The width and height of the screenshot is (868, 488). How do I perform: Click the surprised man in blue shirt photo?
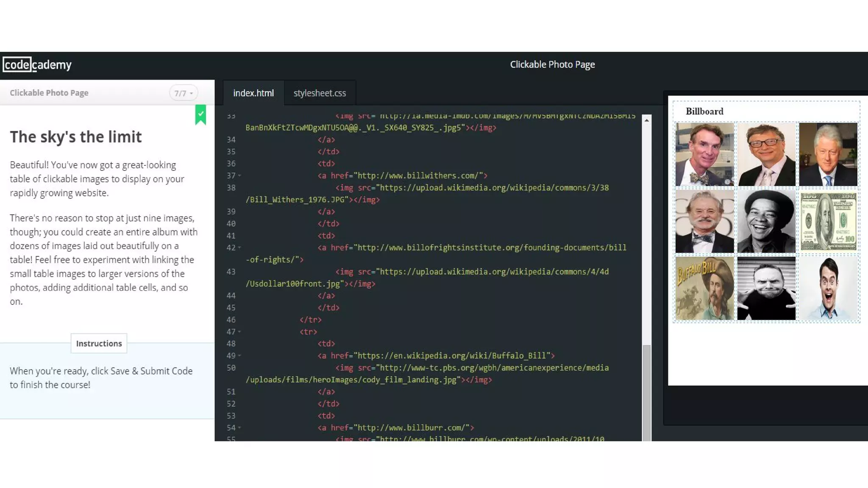click(x=828, y=288)
